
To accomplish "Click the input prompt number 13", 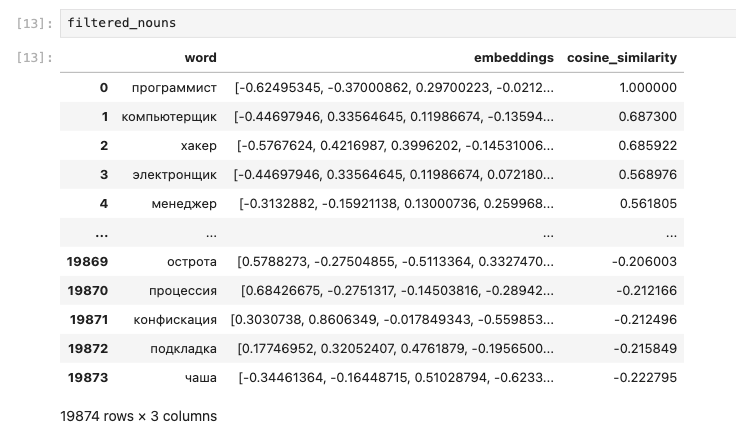I will (x=34, y=23).
